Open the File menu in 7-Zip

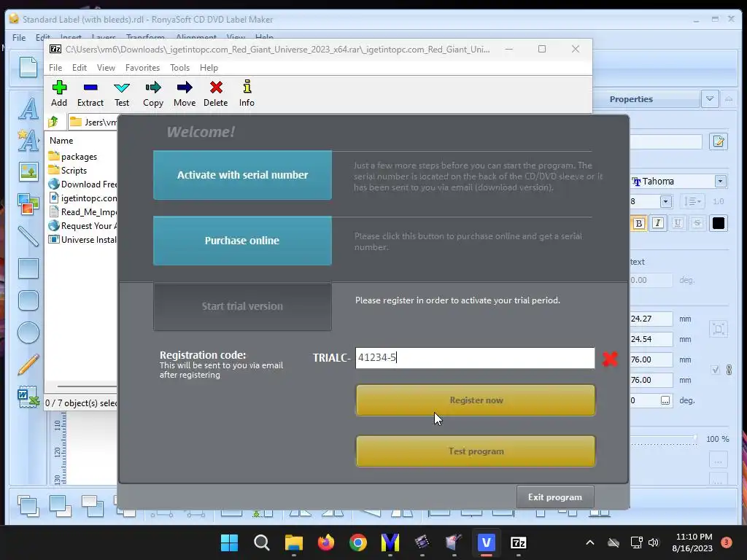(x=55, y=68)
